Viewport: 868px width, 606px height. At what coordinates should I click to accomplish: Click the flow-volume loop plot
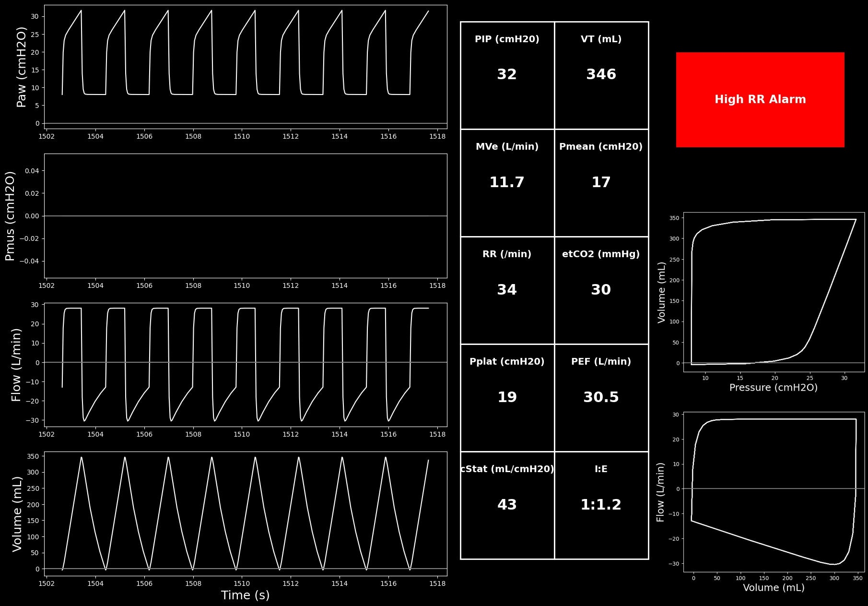click(x=774, y=492)
